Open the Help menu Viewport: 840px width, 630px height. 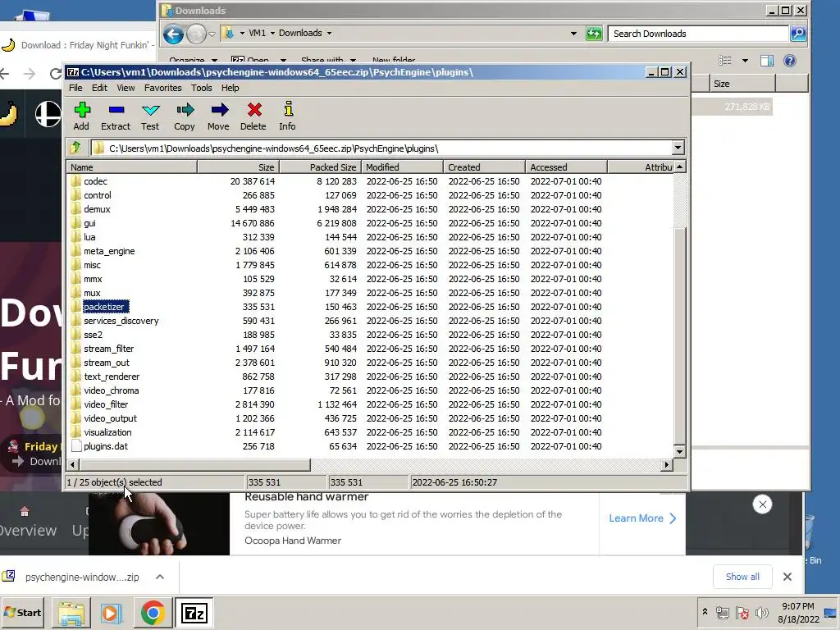(231, 88)
